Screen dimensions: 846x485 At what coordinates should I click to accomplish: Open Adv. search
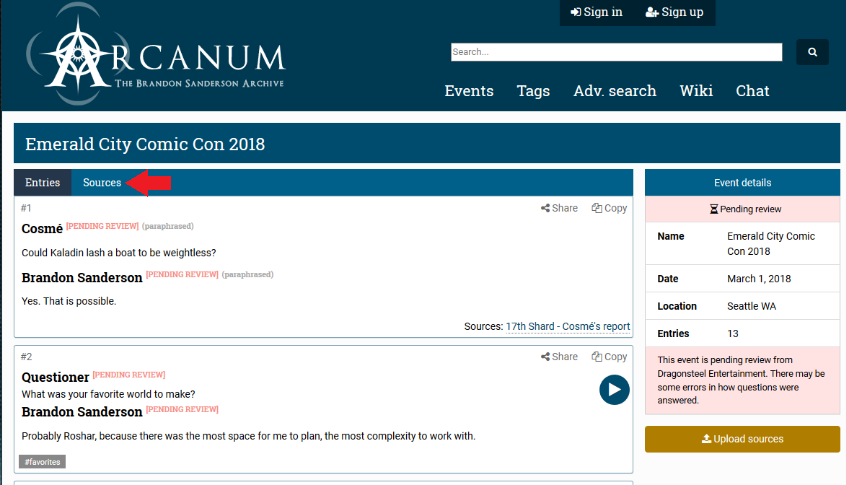pyautogui.click(x=615, y=91)
